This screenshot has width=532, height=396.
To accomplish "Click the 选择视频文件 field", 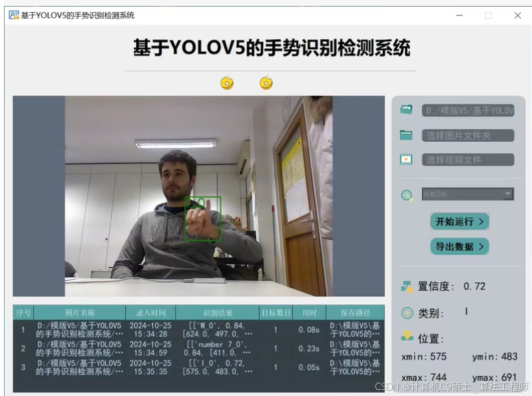I will point(468,160).
